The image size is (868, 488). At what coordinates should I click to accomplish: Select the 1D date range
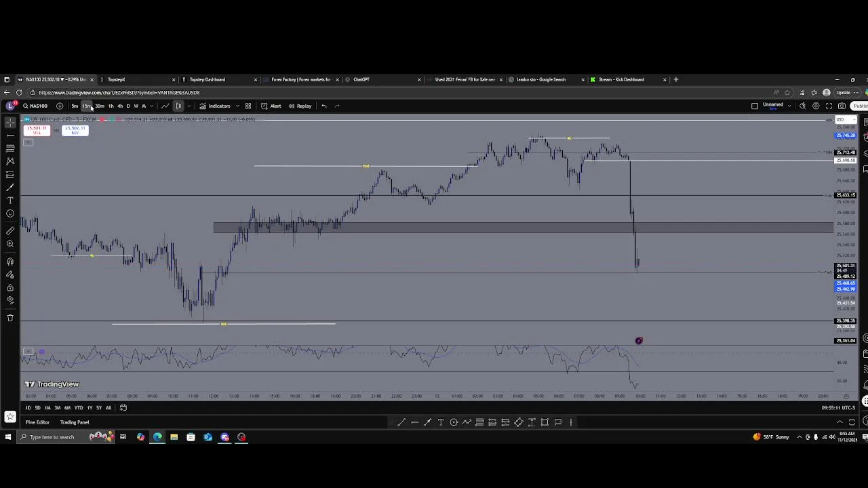coord(28,408)
